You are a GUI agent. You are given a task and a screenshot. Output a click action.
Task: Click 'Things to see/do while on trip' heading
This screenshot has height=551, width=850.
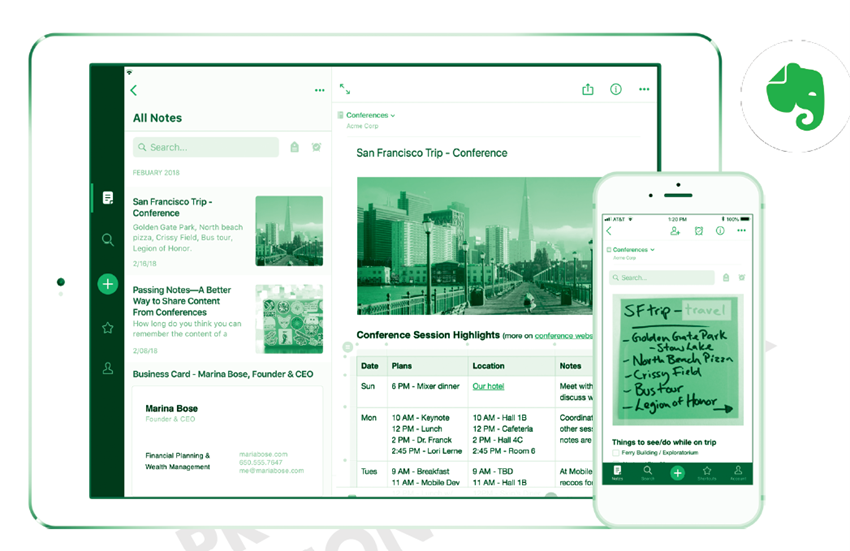coord(664,442)
